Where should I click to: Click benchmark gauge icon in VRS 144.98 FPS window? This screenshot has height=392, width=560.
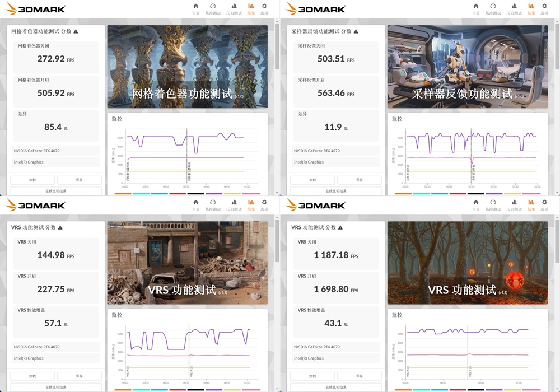[x=213, y=202]
